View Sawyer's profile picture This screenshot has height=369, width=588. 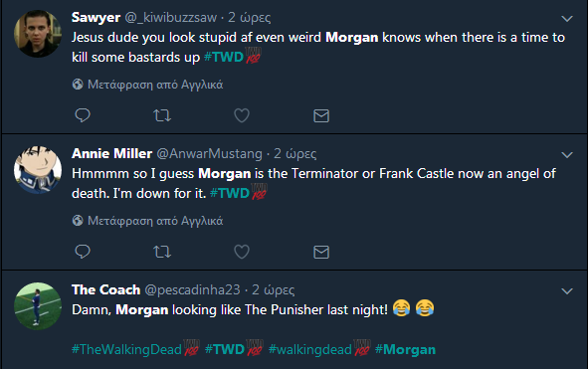click(x=38, y=34)
